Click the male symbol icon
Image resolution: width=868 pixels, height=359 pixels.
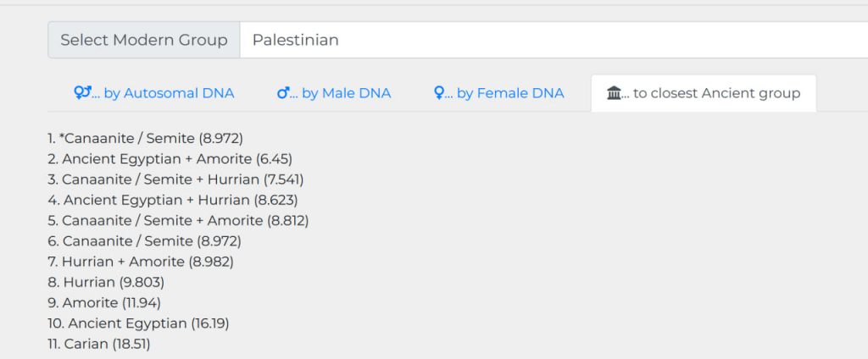point(283,93)
